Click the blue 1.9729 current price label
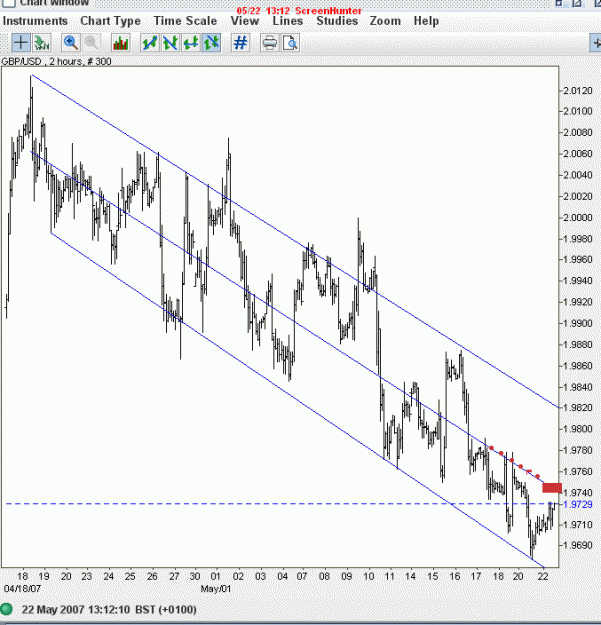The width and height of the screenshot is (601, 625). 578,504
